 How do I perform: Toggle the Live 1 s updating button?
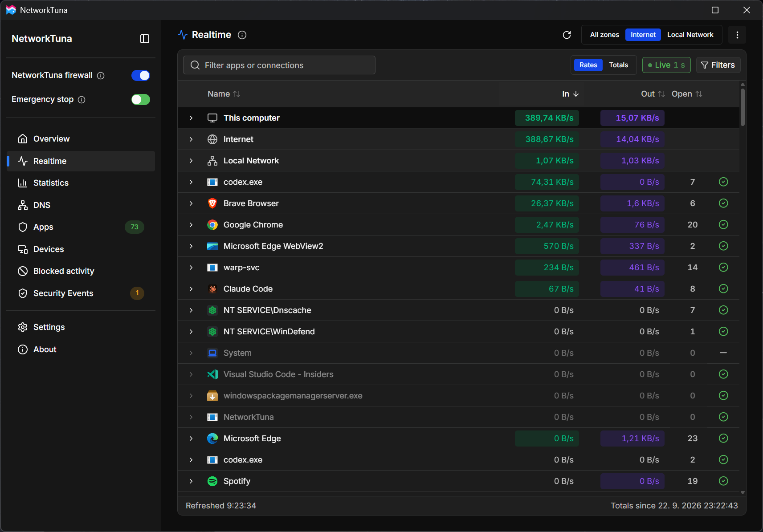pos(666,65)
